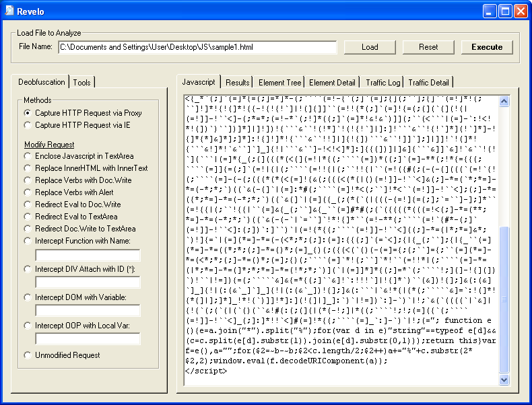Viewport: 532px width, 405px height.
Task: Open the Results tab
Action: click(238, 82)
